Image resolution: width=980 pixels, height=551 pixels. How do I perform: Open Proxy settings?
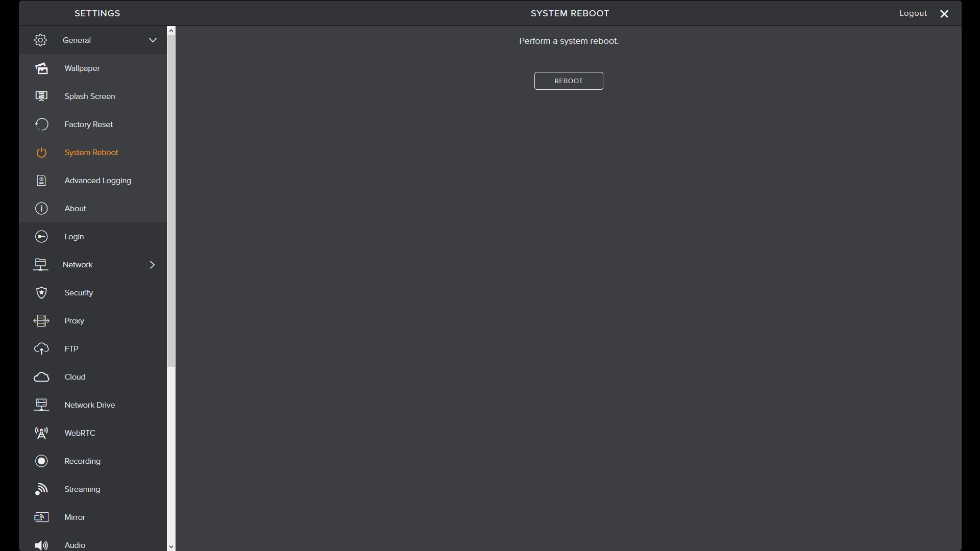tap(93, 320)
